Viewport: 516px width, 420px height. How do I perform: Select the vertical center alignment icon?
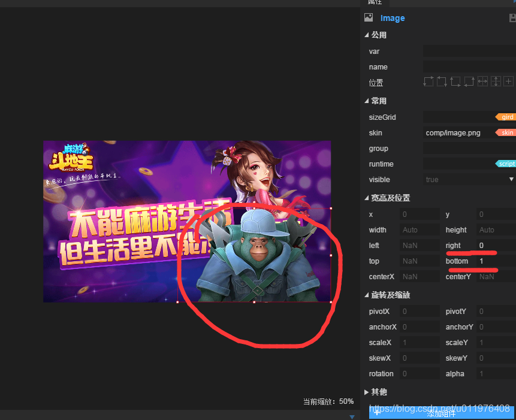click(x=496, y=81)
